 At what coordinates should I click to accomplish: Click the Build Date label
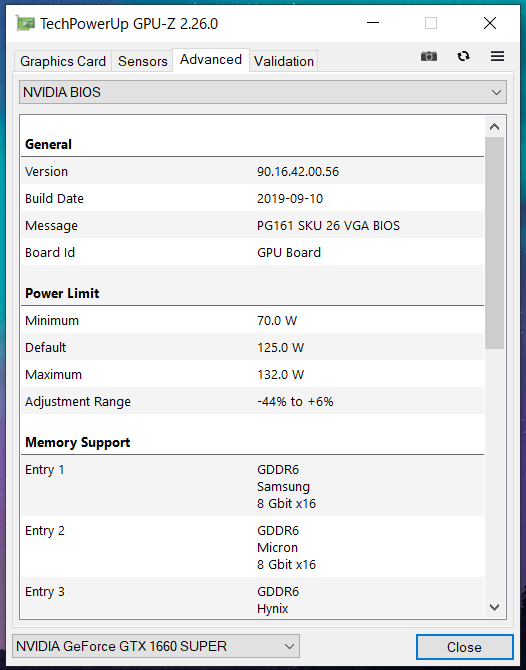tap(54, 198)
